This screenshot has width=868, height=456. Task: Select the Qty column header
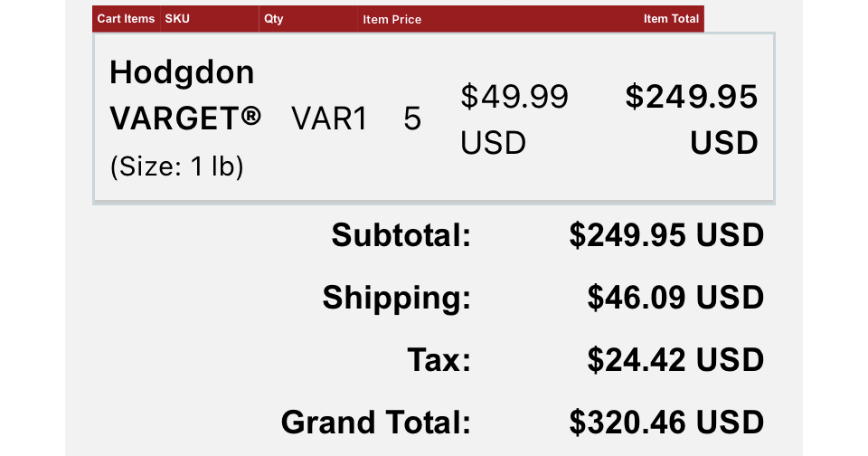tap(273, 19)
